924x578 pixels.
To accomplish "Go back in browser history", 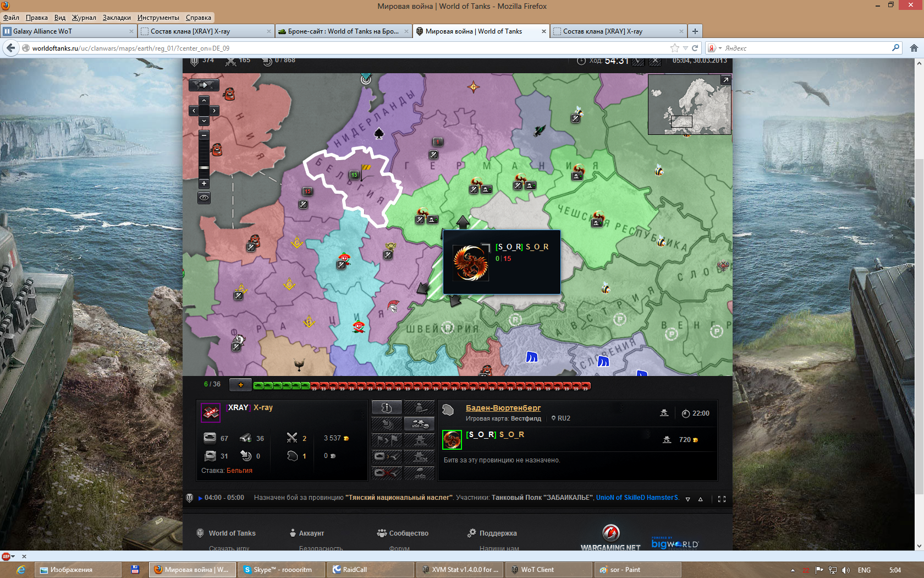I will click(x=10, y=48).
